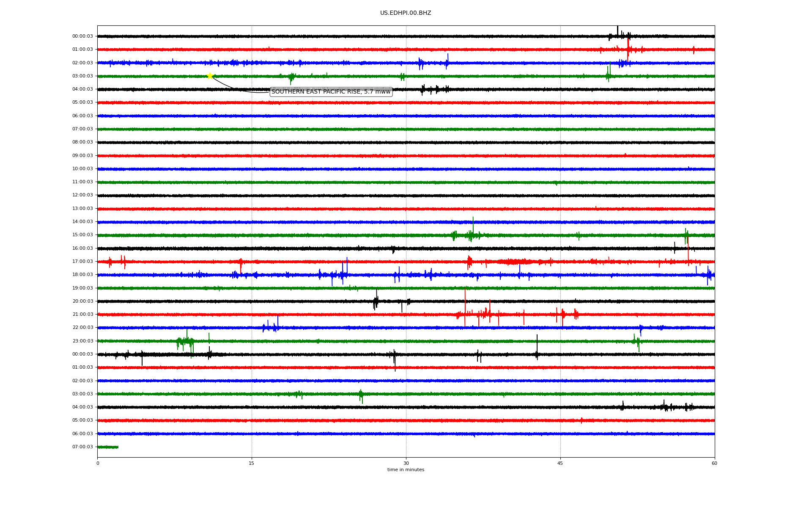Click the x-axis tick label 0
The image size is (812, 508).
click(x=98, y=463)
